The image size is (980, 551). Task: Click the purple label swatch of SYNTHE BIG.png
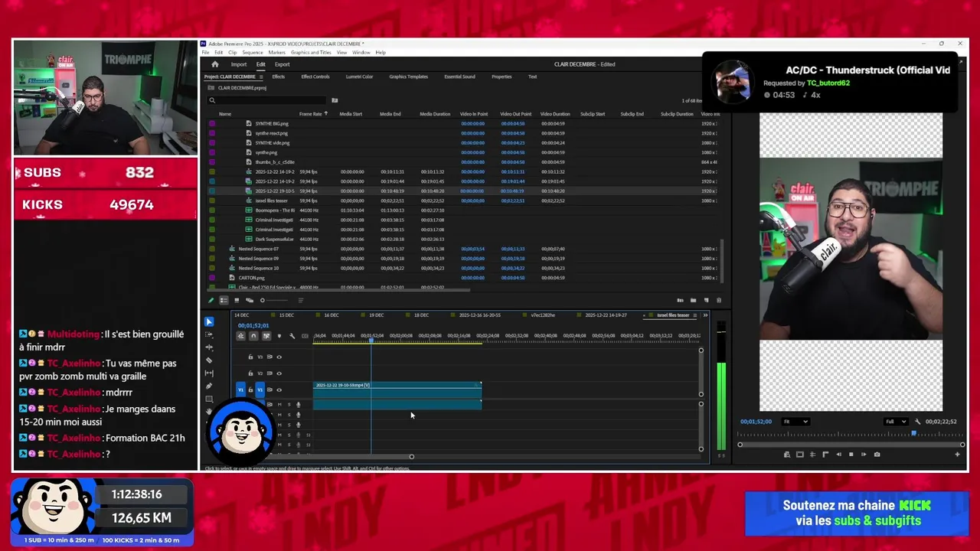(x=212, y=123)
